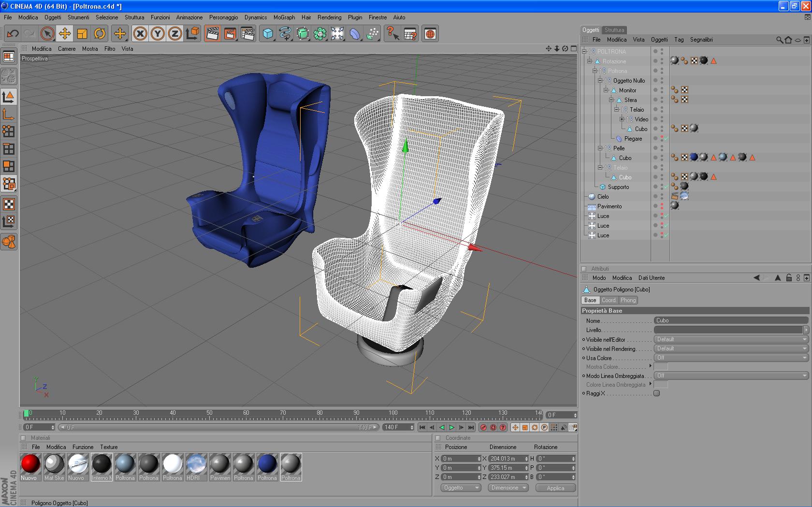This screenshot has width=812, height=507.
Task: Toggle the Piegare deformer green checkmark
Action: click(x=666, y=139)
